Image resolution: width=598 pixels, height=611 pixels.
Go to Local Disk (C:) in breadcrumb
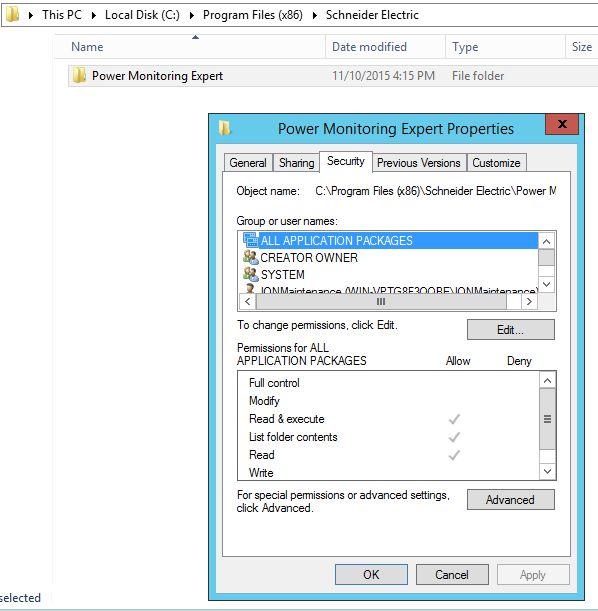click(142, 15)
